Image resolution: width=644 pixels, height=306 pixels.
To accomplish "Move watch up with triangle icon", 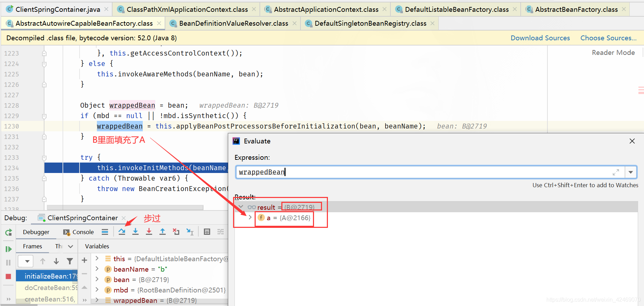I will pyautogui.click(x=84, y=287).
